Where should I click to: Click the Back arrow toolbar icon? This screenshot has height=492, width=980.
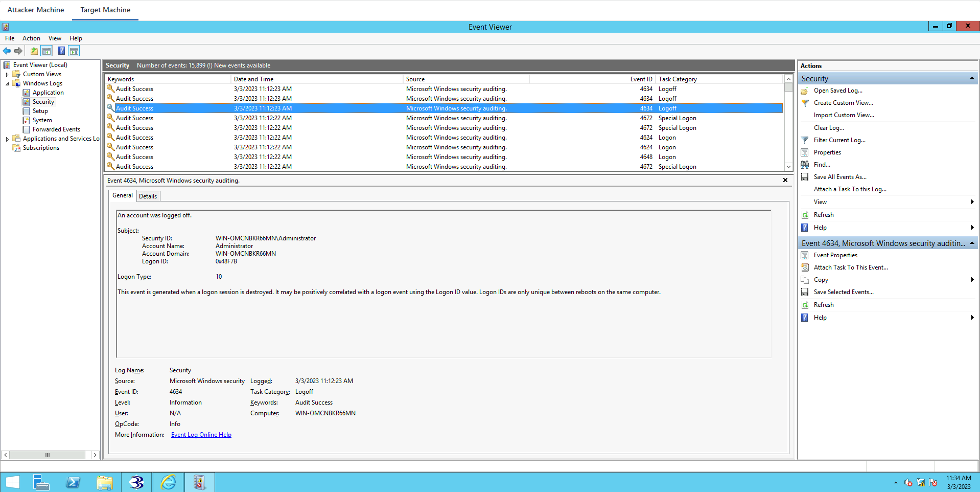pyautogui.click(x=7, y=51)
